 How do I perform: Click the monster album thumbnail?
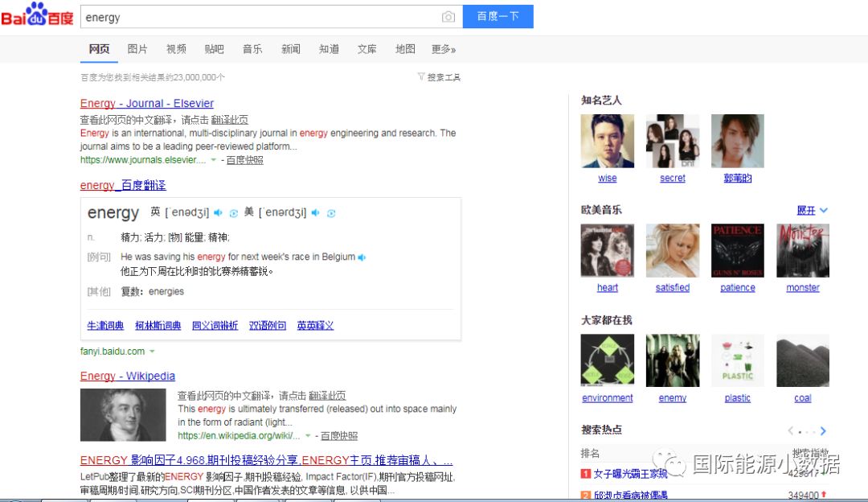[x=803, y=250]
